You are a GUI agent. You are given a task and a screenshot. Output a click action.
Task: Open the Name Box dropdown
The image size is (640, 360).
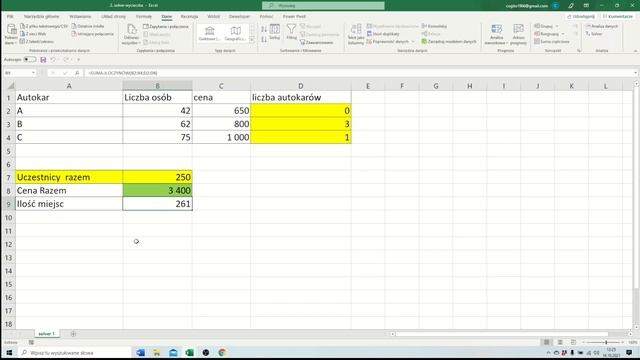click(33, 73)
